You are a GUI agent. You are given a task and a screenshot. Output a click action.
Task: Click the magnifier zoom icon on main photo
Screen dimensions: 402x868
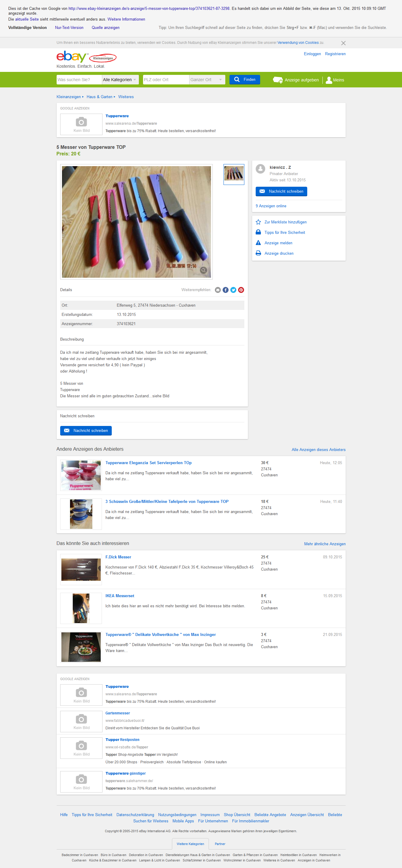coord(203,270)
